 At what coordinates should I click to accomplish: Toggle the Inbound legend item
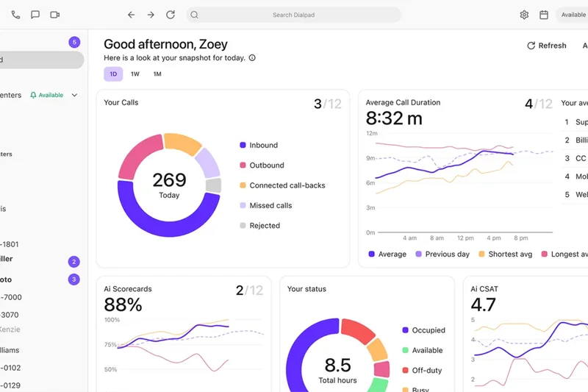[263, 146]
